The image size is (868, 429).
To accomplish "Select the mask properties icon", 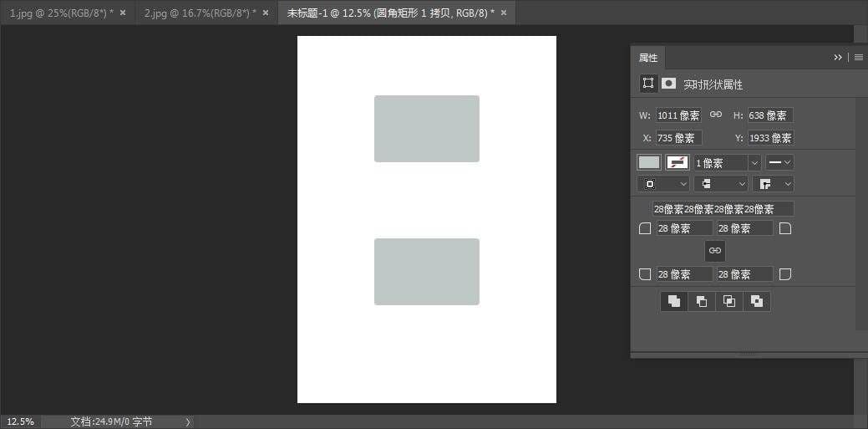I will (668, 83).
